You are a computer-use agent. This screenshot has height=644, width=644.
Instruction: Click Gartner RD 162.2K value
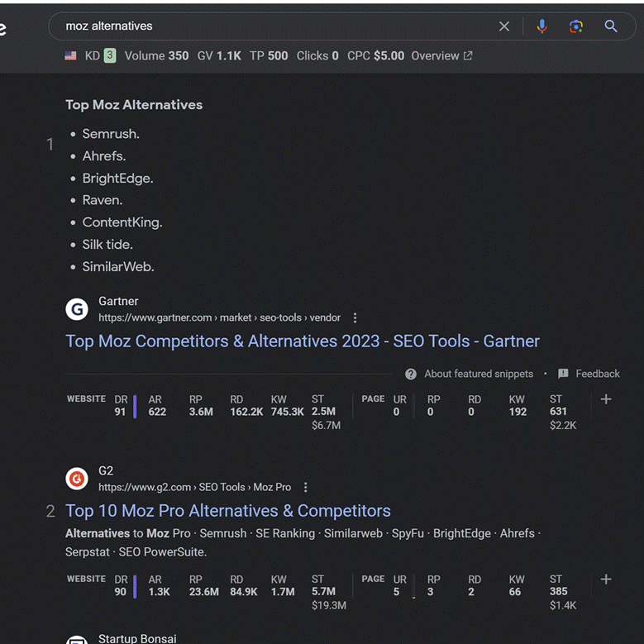click(x=246, y=412)
